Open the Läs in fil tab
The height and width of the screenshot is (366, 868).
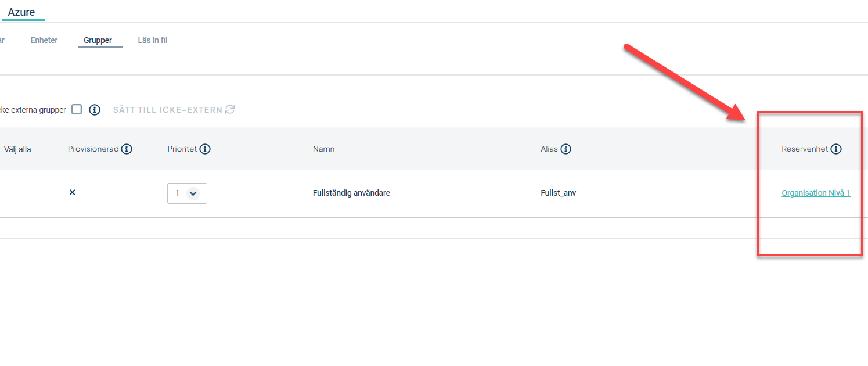153,40
